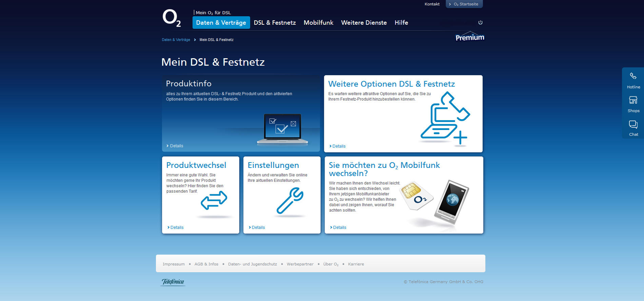This screenshot has height=301, width=644.
Task: Click the Mein O2 für DSL label
Action: 213,13
